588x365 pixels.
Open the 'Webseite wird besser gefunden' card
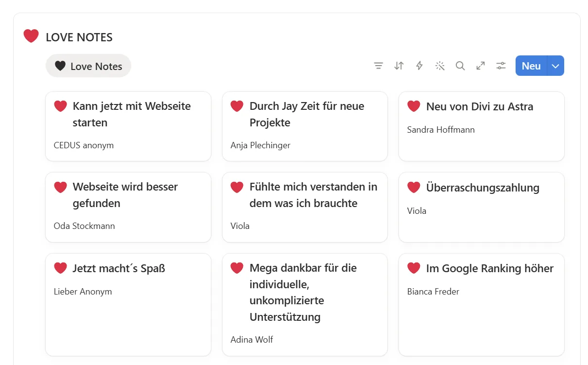(128, 208)
